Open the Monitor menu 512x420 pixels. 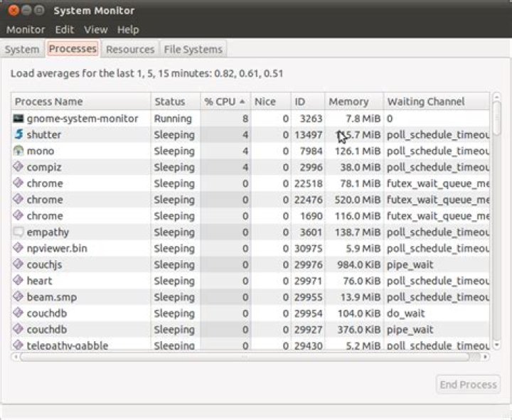[x=26, y=30]
